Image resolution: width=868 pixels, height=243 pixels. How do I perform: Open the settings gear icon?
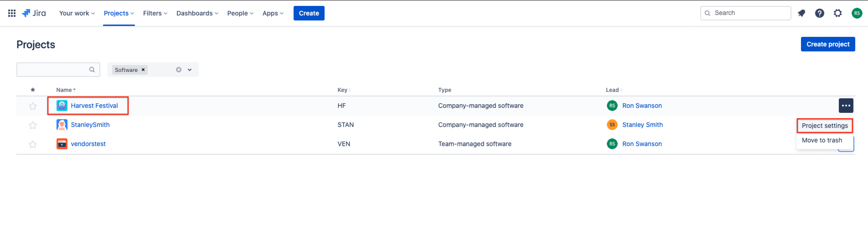click(x=838, y=13)
